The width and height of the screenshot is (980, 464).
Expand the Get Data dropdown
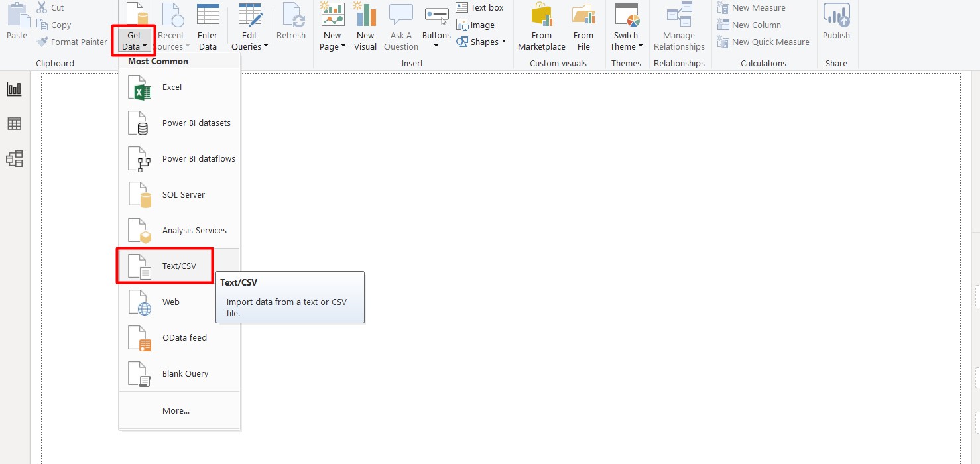[x=134, y=41]
